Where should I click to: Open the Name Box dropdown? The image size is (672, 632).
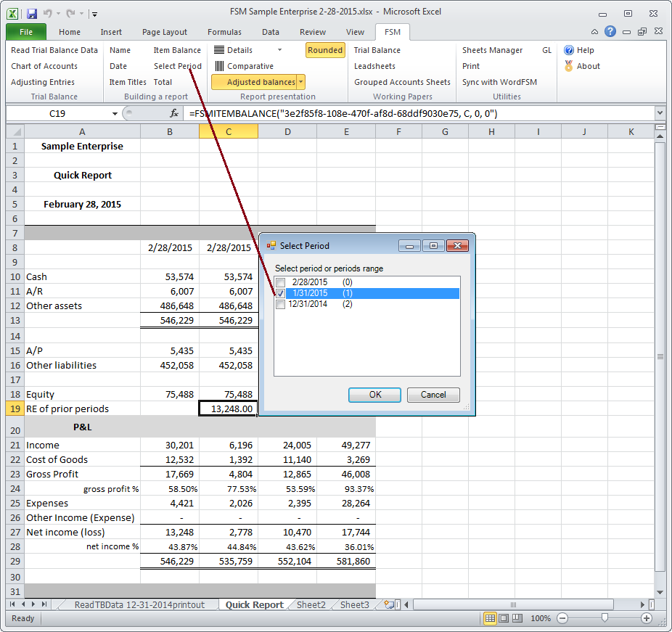click(115, 114)
